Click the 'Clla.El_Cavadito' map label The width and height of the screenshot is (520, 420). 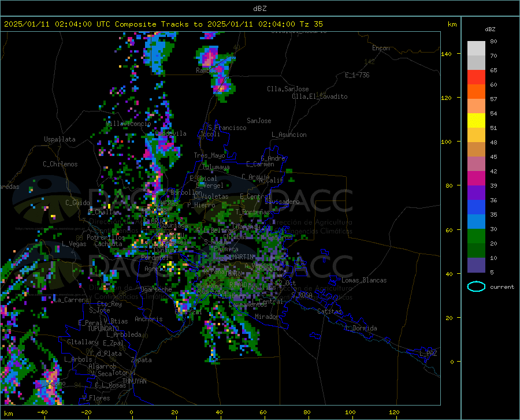(x=320, y=96)
